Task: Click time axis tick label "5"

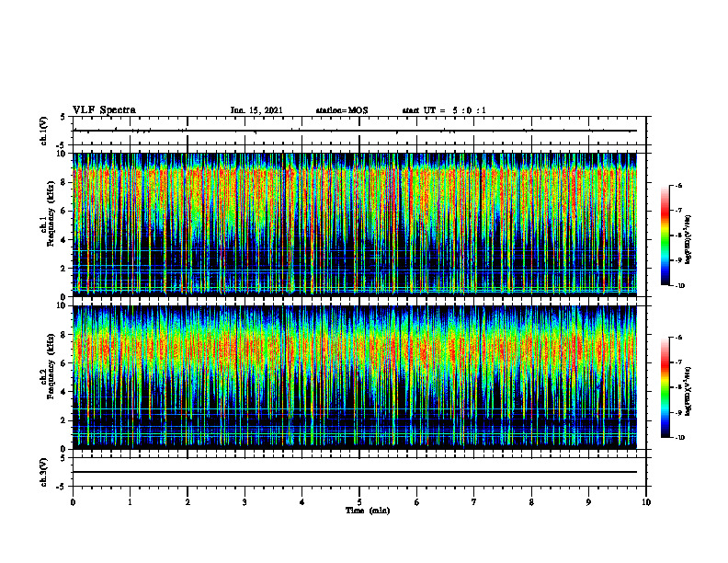Action: click(359, 502)
